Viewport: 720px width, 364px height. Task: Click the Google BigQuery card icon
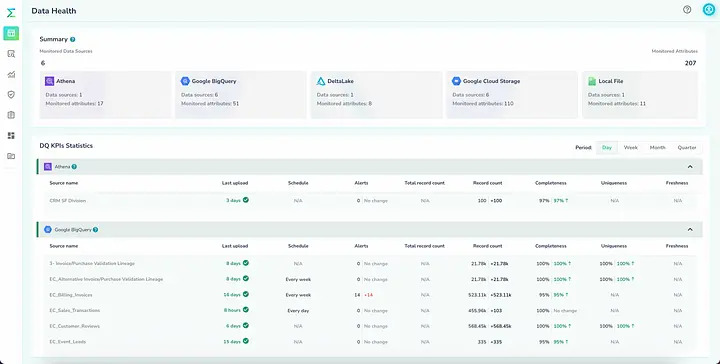point(185,81)
